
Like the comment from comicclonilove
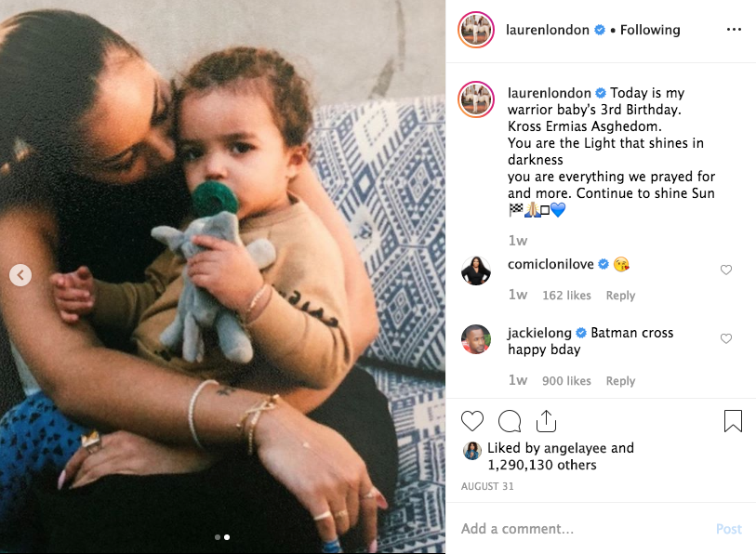[726, 270]
